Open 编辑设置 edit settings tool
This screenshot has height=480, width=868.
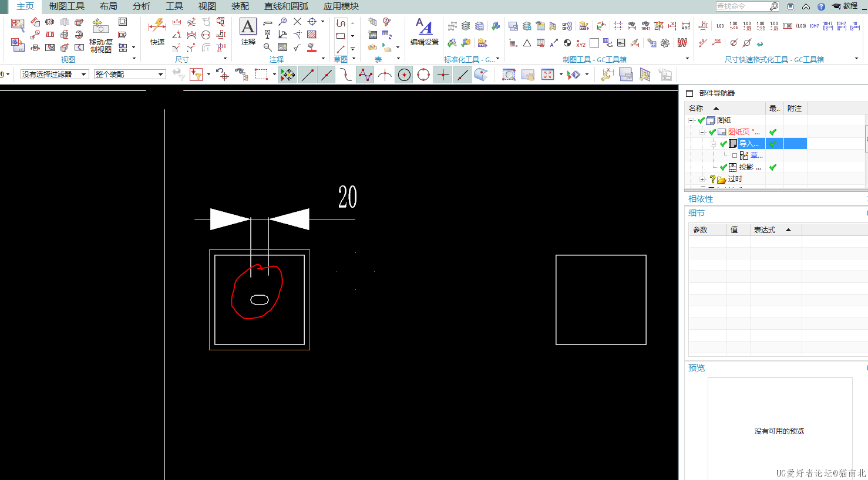(x=424, y=31)
